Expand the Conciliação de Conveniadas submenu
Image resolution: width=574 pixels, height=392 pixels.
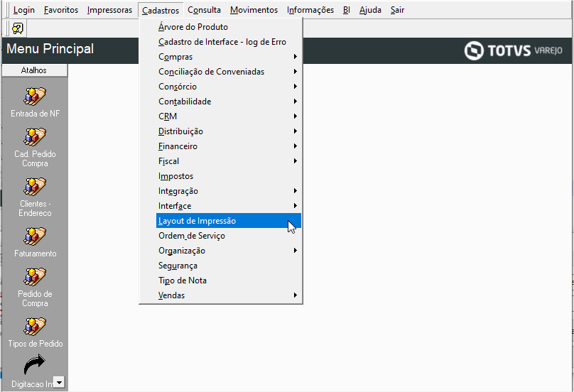[229, 72]
